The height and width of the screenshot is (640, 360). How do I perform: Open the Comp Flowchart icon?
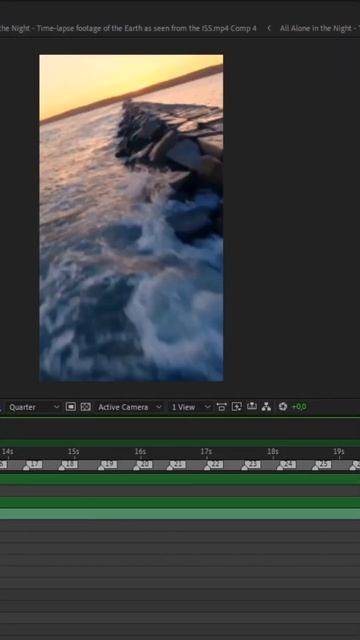(266, 407)
